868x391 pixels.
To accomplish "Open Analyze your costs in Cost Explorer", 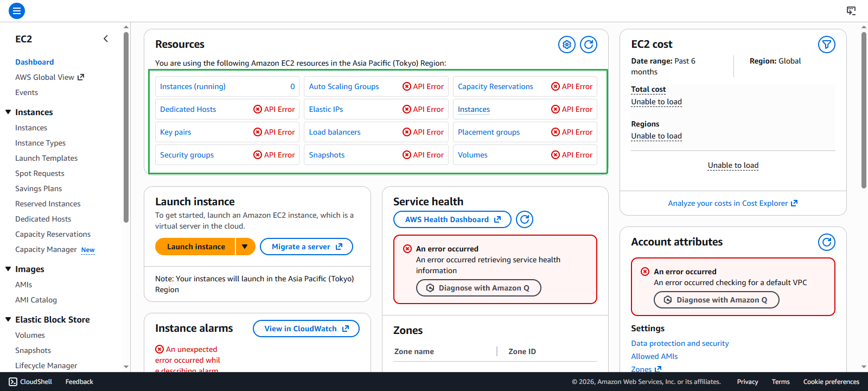I will 733,203.
